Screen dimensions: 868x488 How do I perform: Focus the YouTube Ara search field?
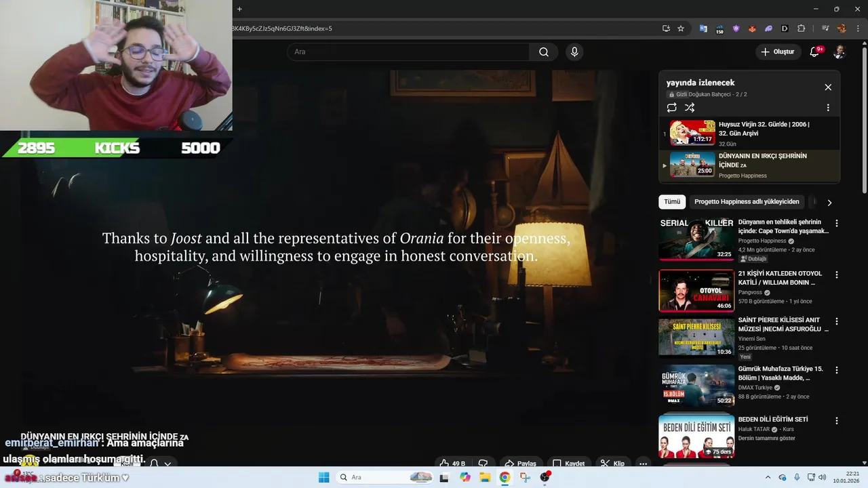tap(408, 52)
